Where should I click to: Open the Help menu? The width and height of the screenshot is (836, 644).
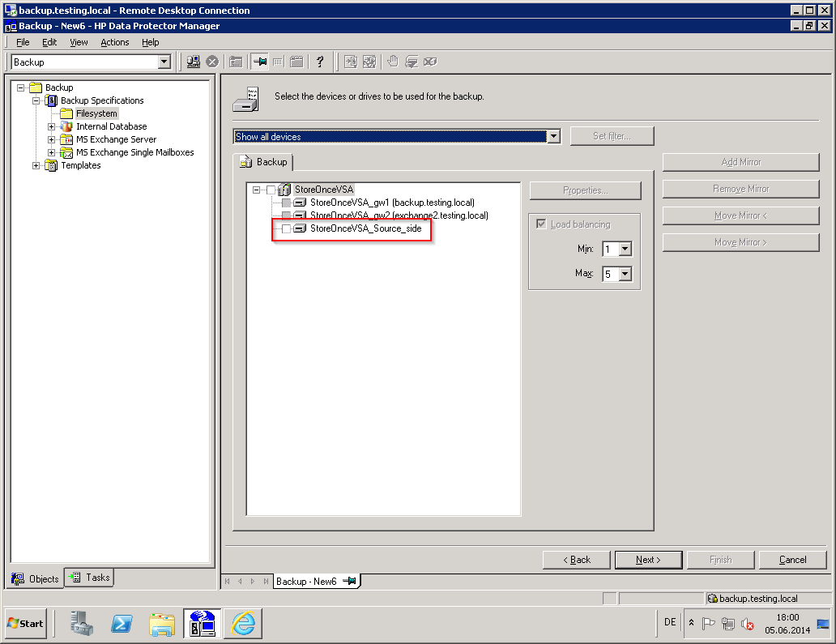[x=151, y=42]
